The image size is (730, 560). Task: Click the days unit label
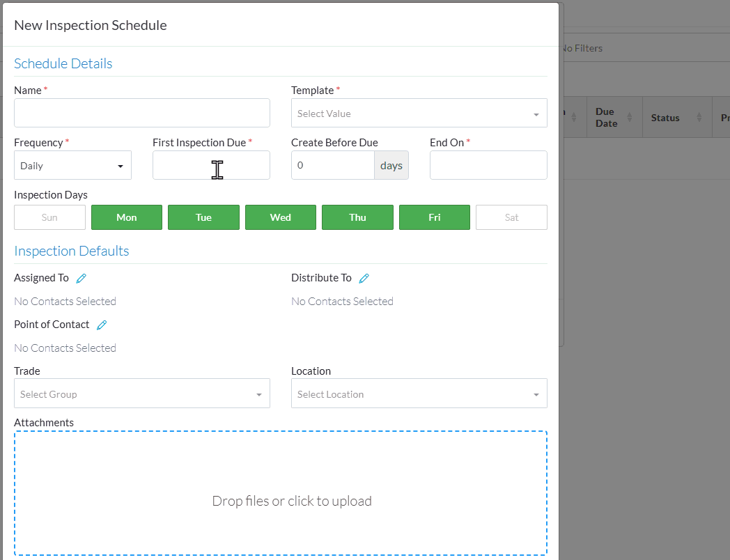pos(391,165)
